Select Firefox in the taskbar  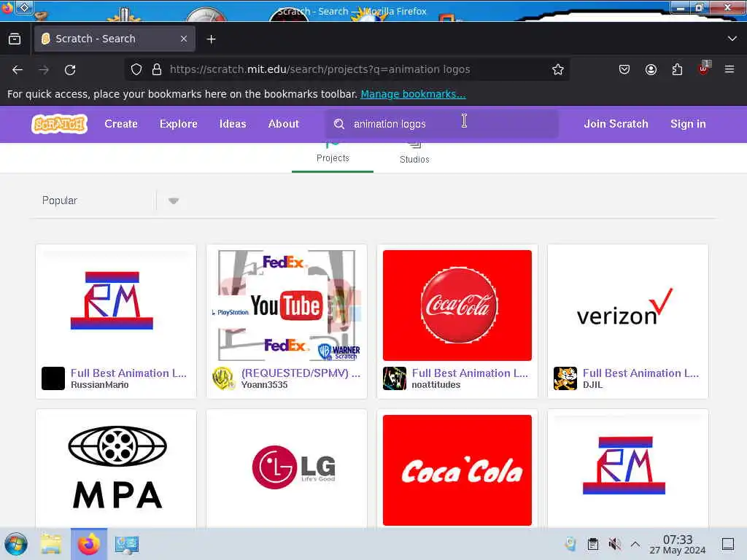89,544
